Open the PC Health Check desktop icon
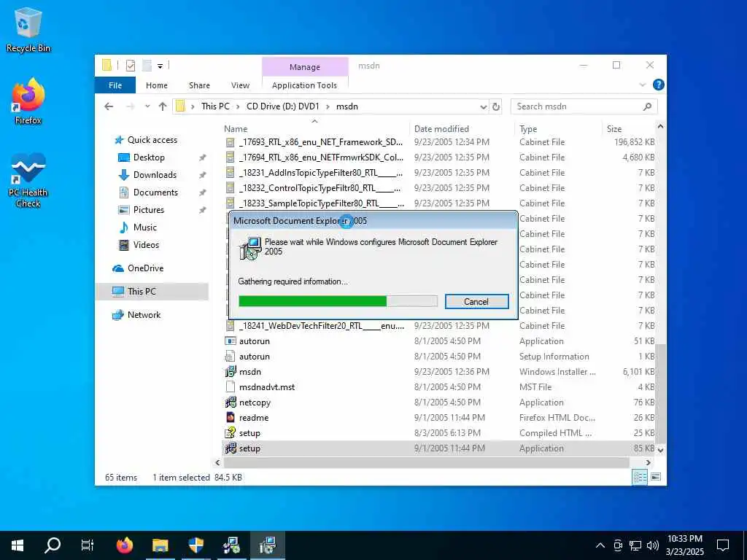Image resolution: width=747 pixels, height=560 pixels. point(28,180)
